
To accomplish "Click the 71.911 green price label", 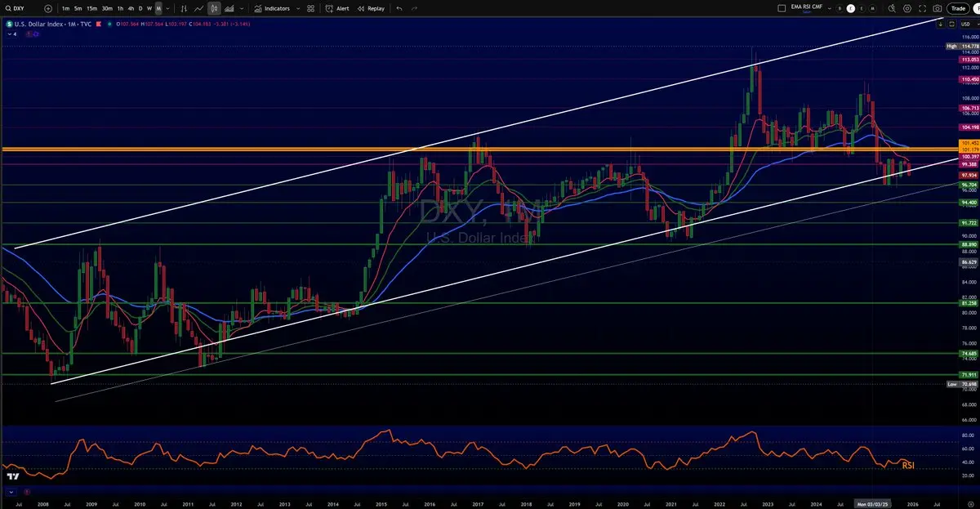I will pyautogui.click(x=969, y=374).
